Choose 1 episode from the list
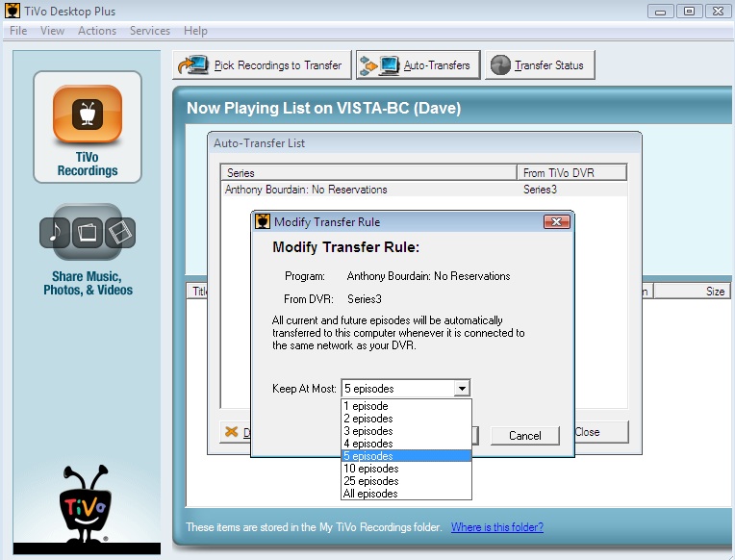Viewport: 735px width, 560px height. tap(406, 406)
